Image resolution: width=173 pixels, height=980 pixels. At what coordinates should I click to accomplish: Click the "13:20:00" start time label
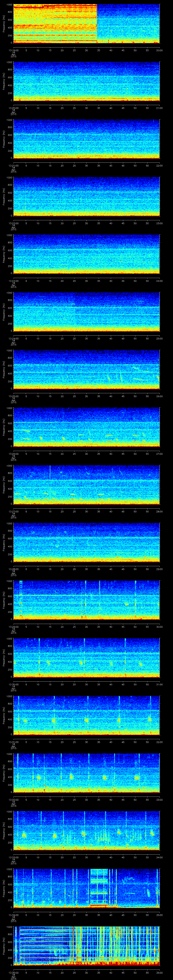pyautogui.click(x=13, y=108)
